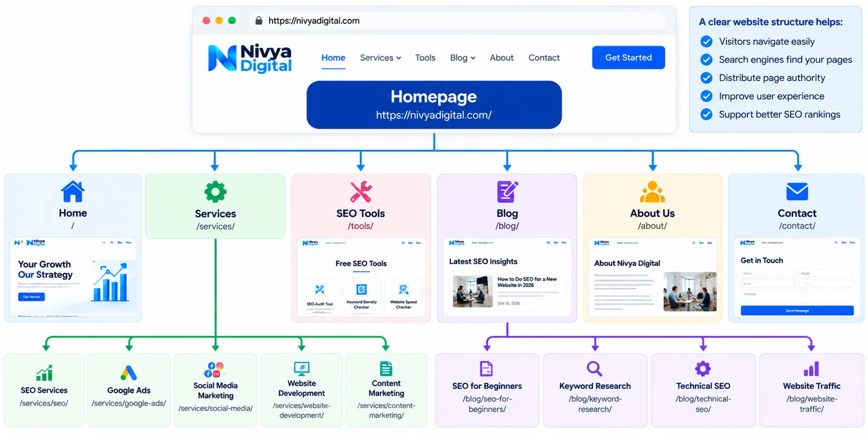Click the Website Development monitor icon

point(302,369)
